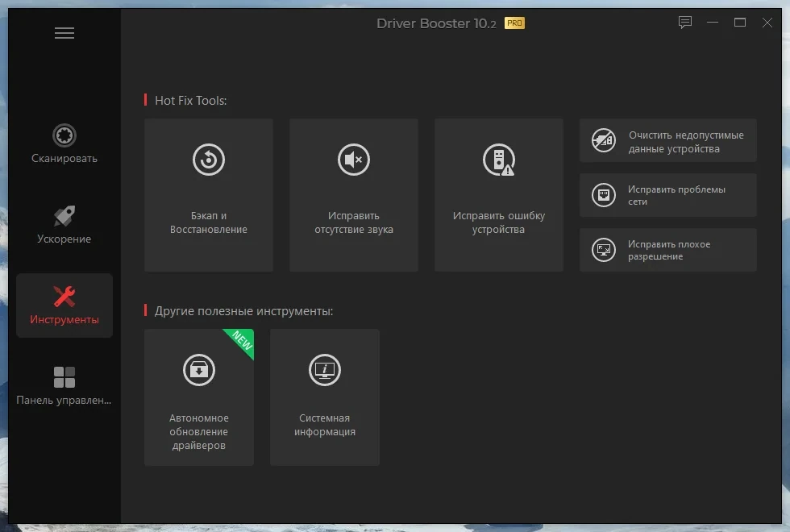
Task: Click Другие полезные инструменты heading
Action: pos(243,311)
